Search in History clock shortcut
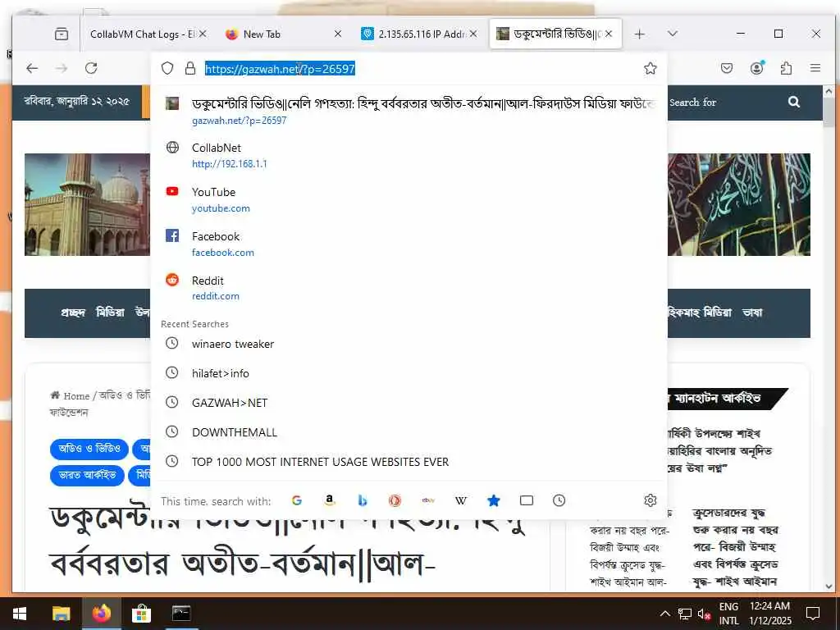This screenshot has height=630, width=840. (559, 500)
